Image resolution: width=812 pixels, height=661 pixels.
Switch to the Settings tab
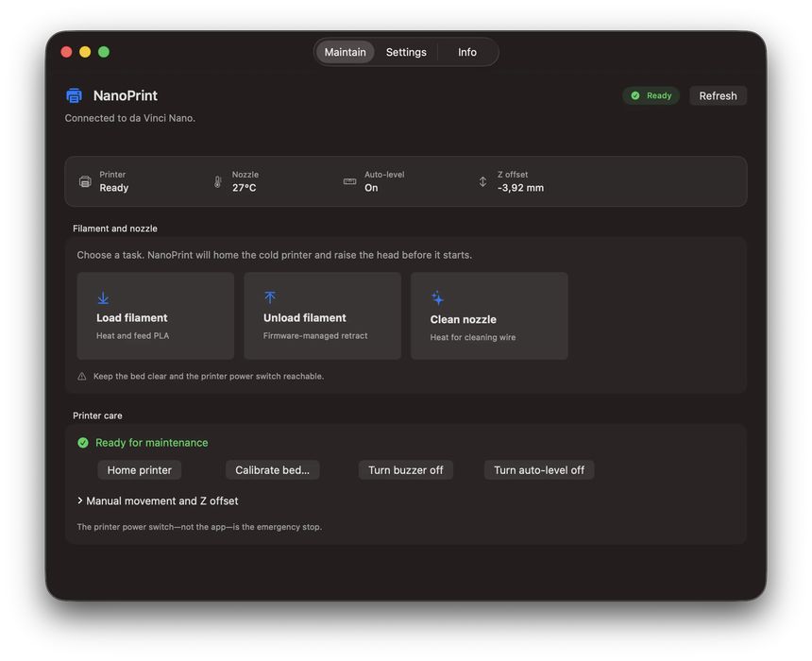(x=406, y=52)
